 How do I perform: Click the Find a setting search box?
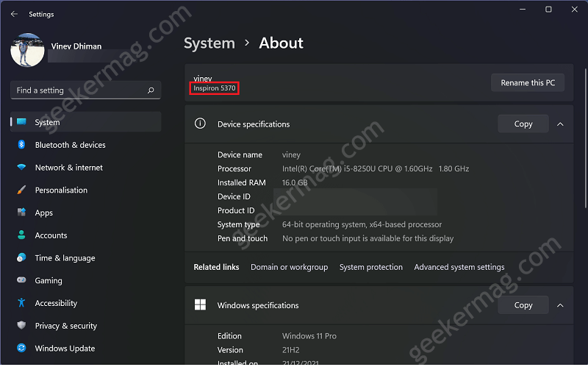[x=86, y=90]
